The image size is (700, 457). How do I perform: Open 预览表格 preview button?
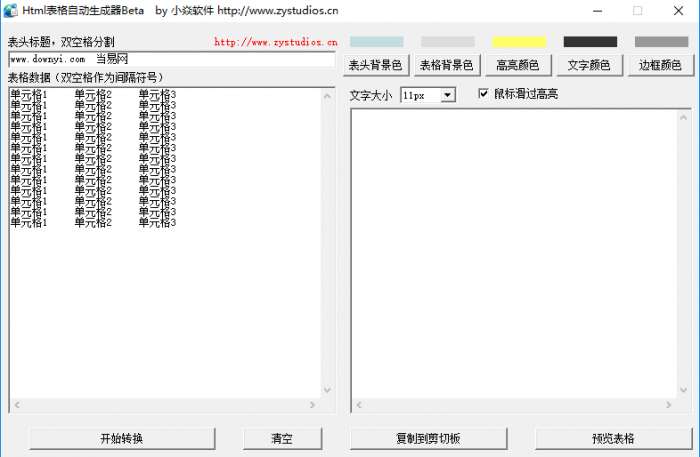[613, 438]
